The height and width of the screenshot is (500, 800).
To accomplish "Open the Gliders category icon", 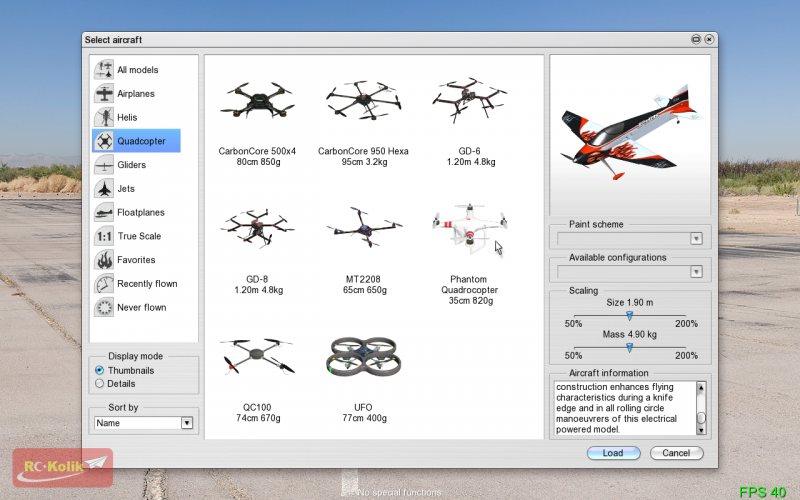I will tap(104, 165).
